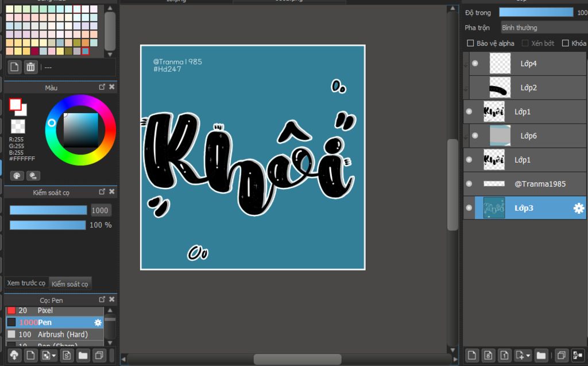Open Pen brush settings gear
588x366 pixels.
point(98,322)
